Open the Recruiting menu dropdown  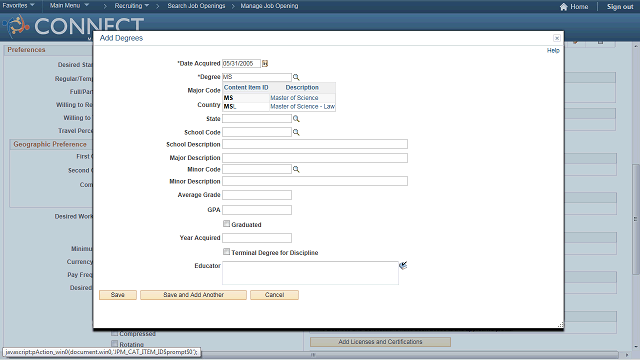pos(131,6)
